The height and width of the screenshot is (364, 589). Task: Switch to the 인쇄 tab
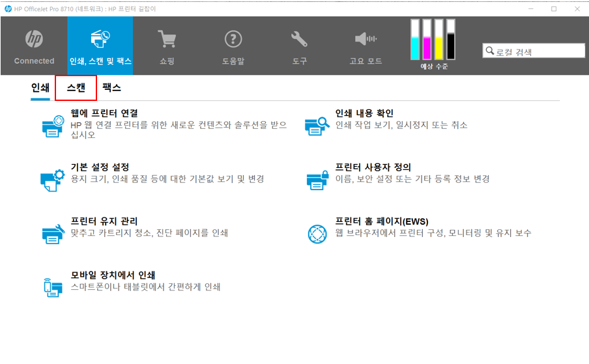pyautogui.click(x=40, y=88)
